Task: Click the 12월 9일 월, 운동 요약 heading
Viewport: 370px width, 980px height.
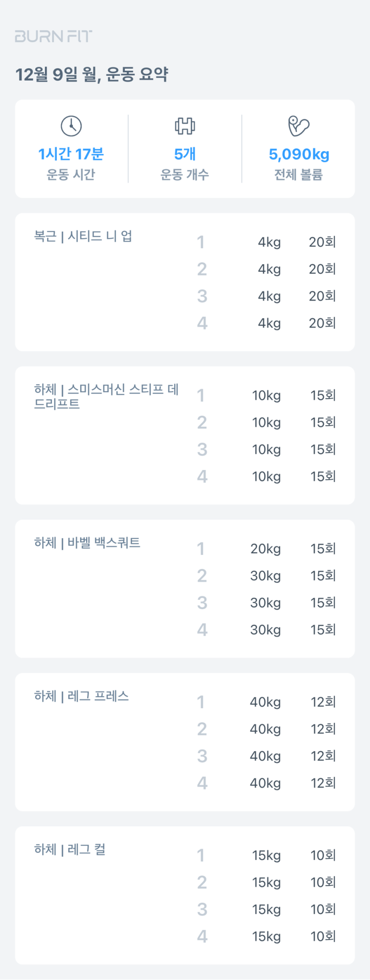Action: tap(92, 75)
